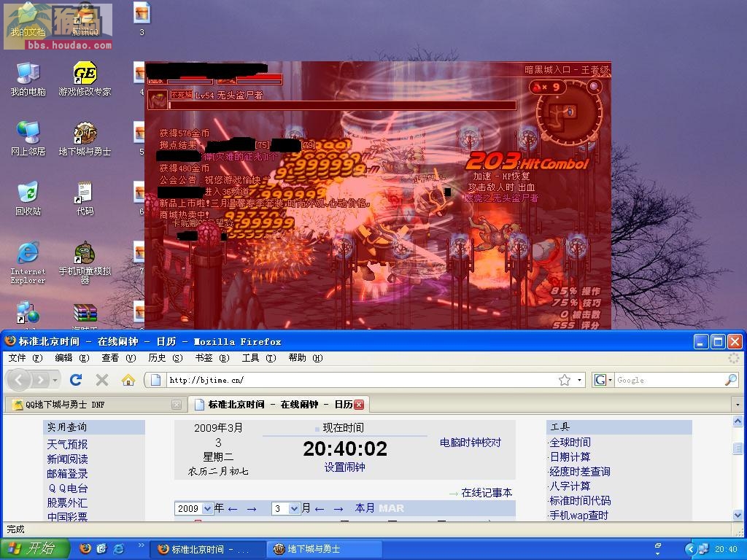The height and width of the screenshot is (560, 747).
Task: Select the 游戏修改专家 GE desktop icon
Action: pyautogui.click(x=85, y=79)
